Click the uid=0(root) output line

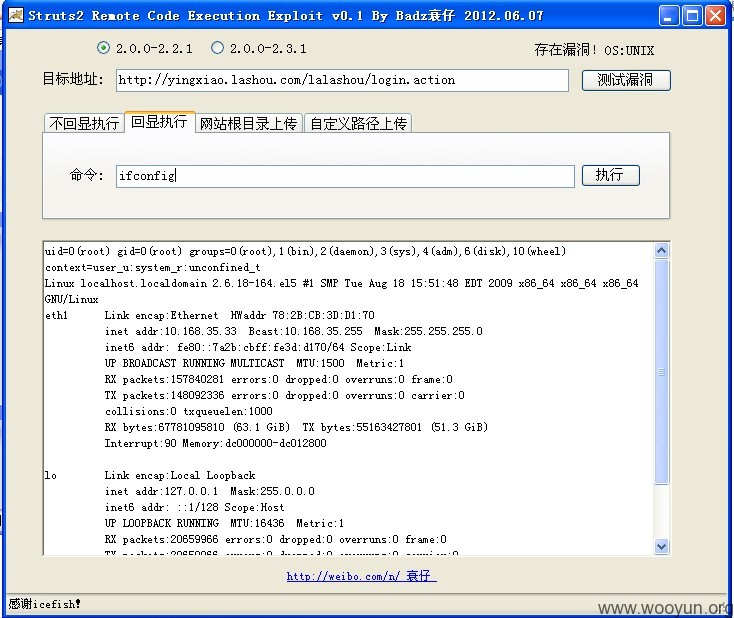coord(305,251)
